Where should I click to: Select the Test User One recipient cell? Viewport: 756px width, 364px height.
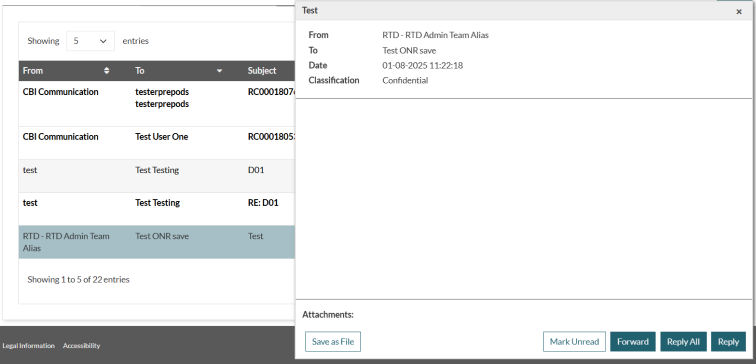[x=162, y=137]
